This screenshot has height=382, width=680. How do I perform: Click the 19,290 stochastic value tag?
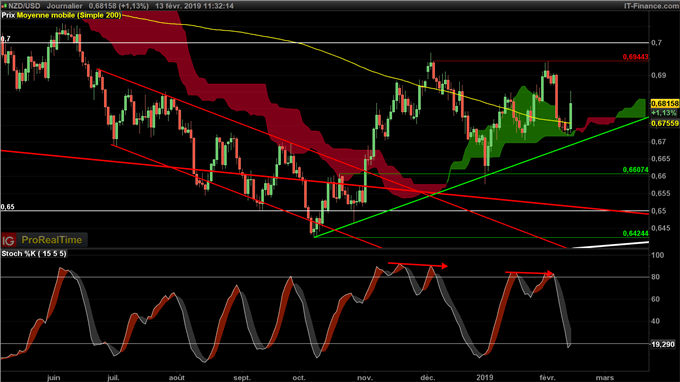[663, 344]
